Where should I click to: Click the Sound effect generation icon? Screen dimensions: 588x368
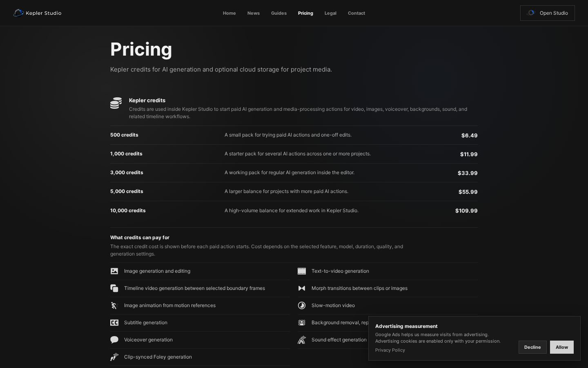[302, 340]
